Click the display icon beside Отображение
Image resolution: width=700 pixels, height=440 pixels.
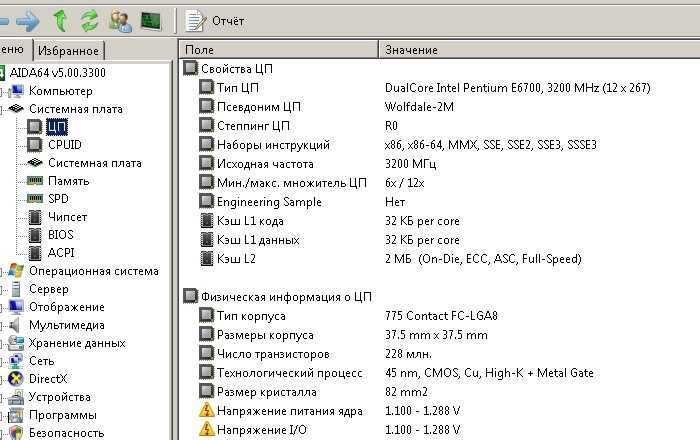coord(16,307)
